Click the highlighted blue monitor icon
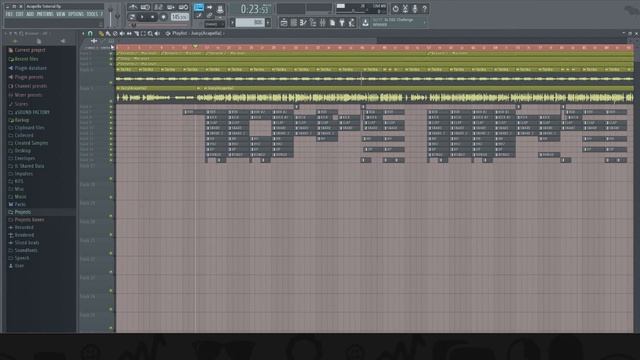This screenshot has height=360, width=640. (x=199, y=7)
